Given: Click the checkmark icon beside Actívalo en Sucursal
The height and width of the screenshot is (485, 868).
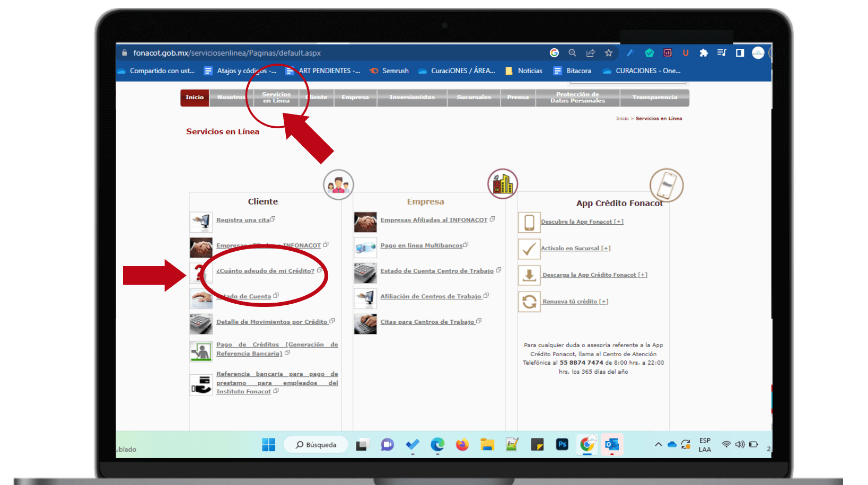Looking at the screenshot, I should click(529, 249).
